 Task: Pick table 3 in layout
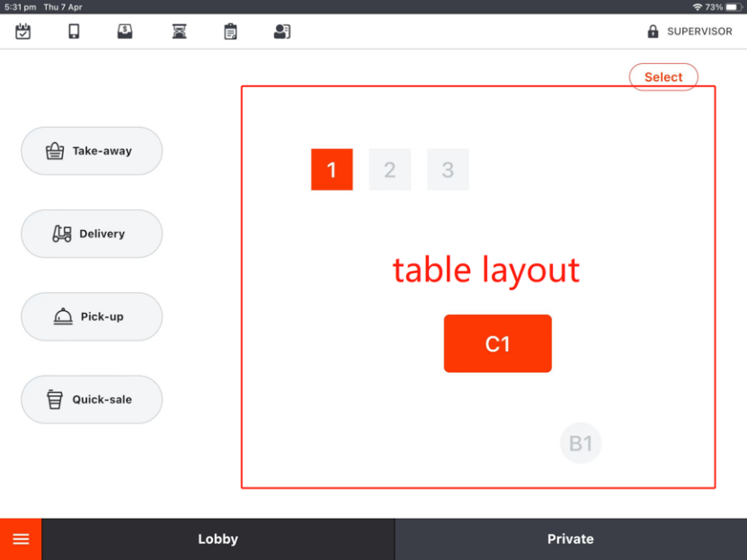click(448, 170)
